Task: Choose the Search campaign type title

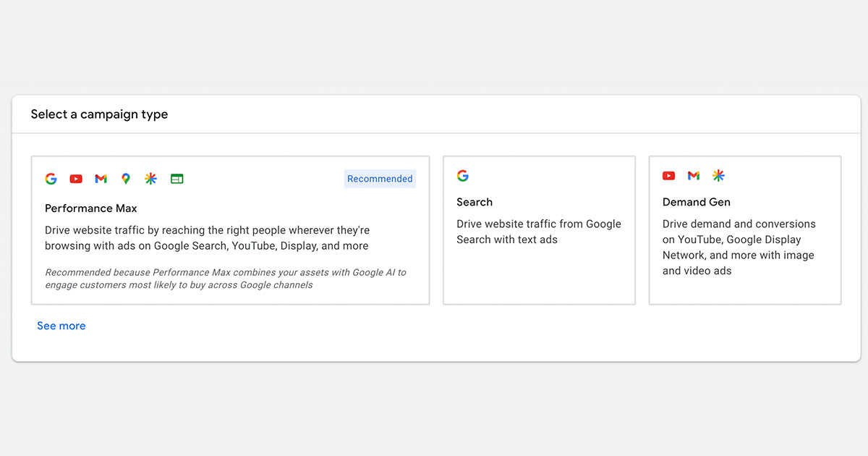Action: pos(475,202)
